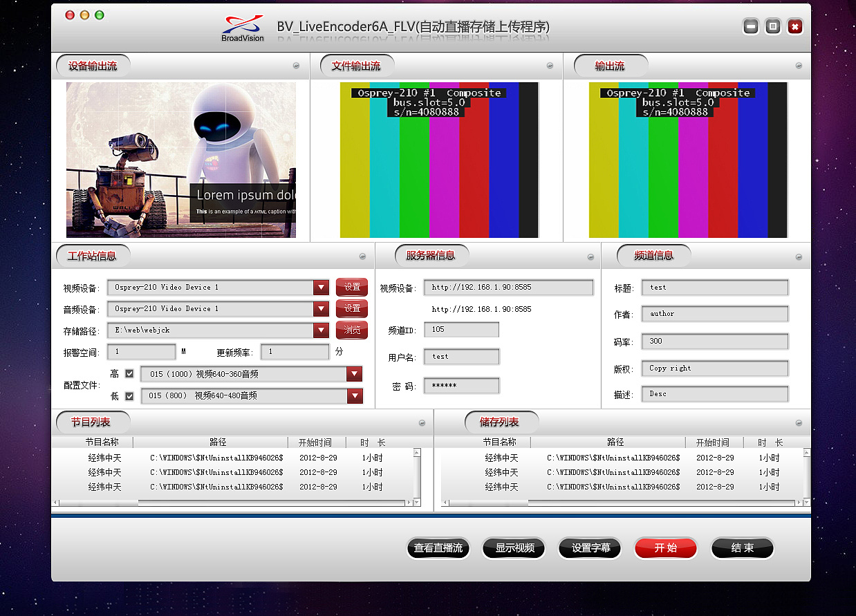Click the 标题 field showing test

pos(715,288)
